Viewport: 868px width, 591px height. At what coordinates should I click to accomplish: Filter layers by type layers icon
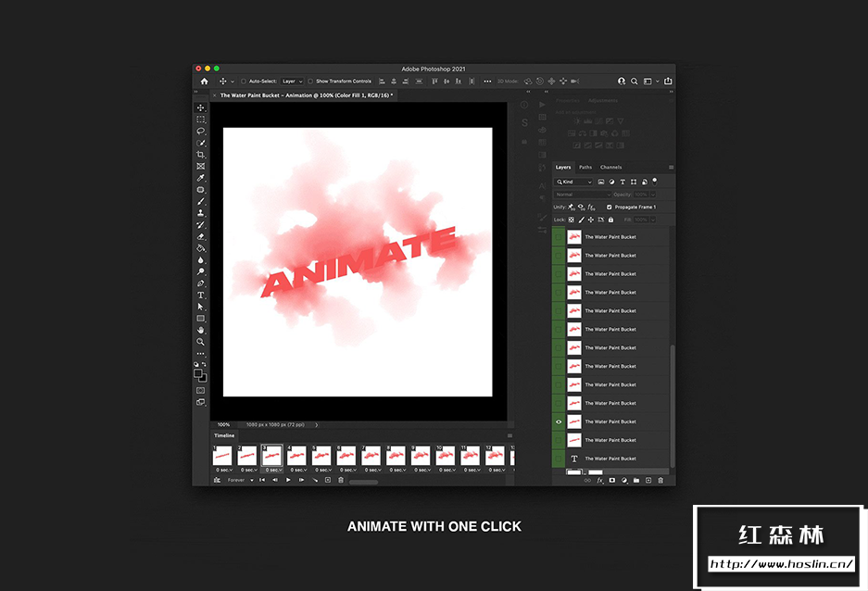coord(623,182)
